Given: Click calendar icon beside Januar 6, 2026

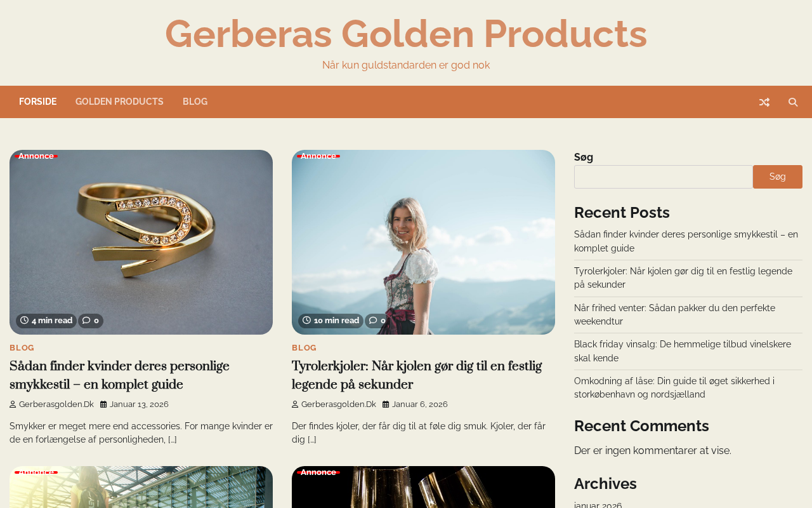Looking at the screenshot, I should (x=386, y=404).
